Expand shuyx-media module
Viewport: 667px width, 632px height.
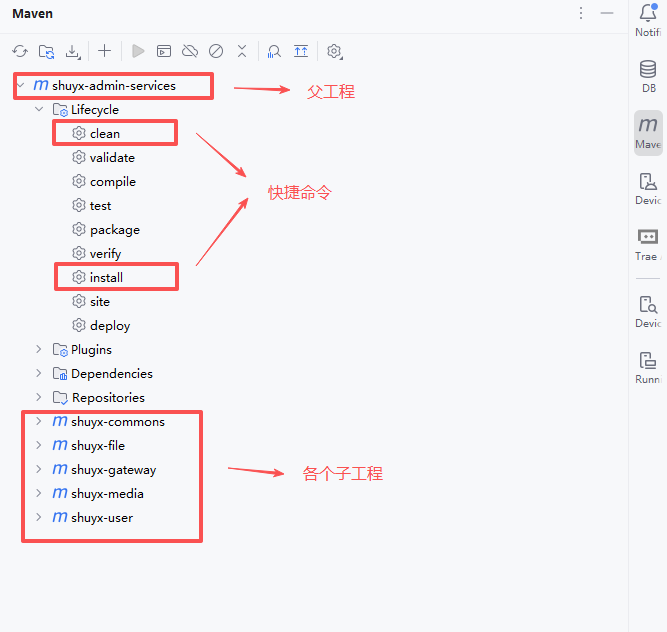point(39,493)
